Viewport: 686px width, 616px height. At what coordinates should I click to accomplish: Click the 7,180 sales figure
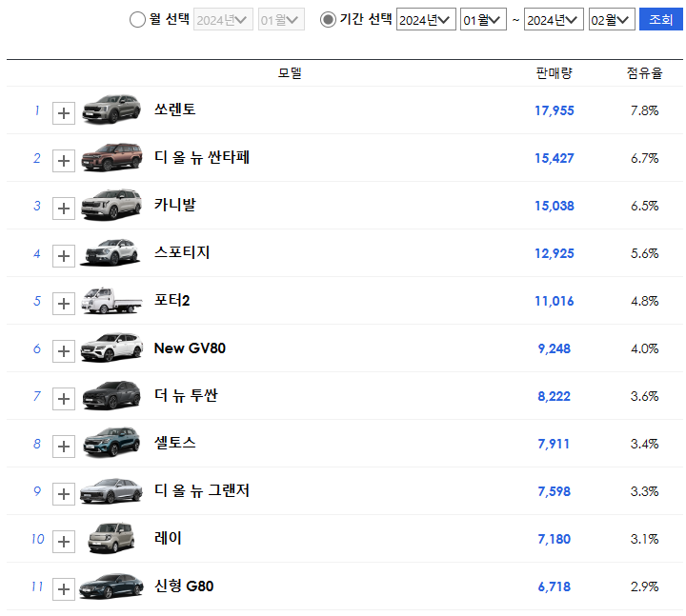(555, 540)
